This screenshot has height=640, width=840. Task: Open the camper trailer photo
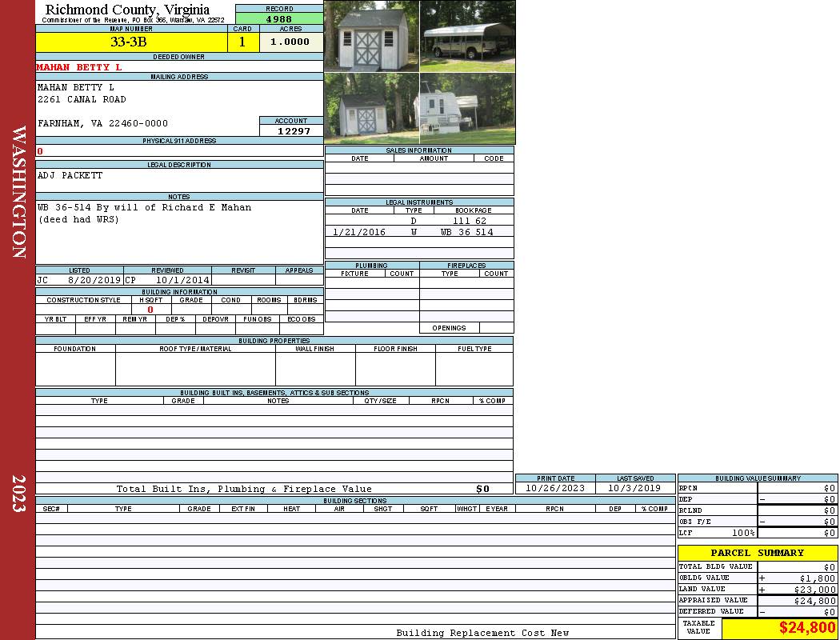click(x=467, y=109)
